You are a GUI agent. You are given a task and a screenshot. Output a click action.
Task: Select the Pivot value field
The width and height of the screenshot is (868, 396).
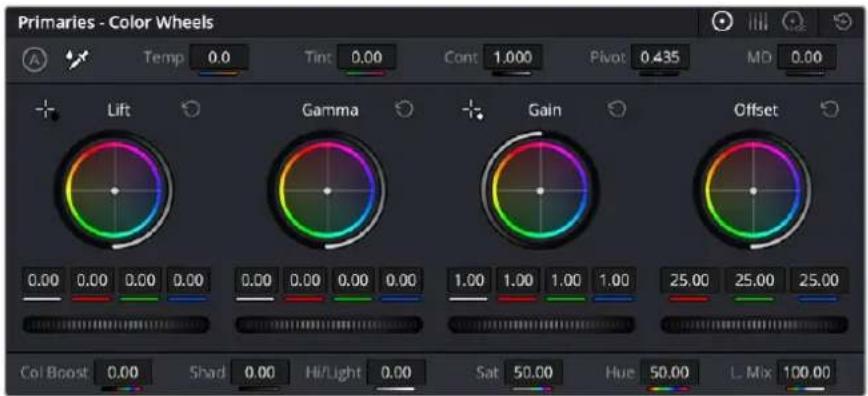660,58
